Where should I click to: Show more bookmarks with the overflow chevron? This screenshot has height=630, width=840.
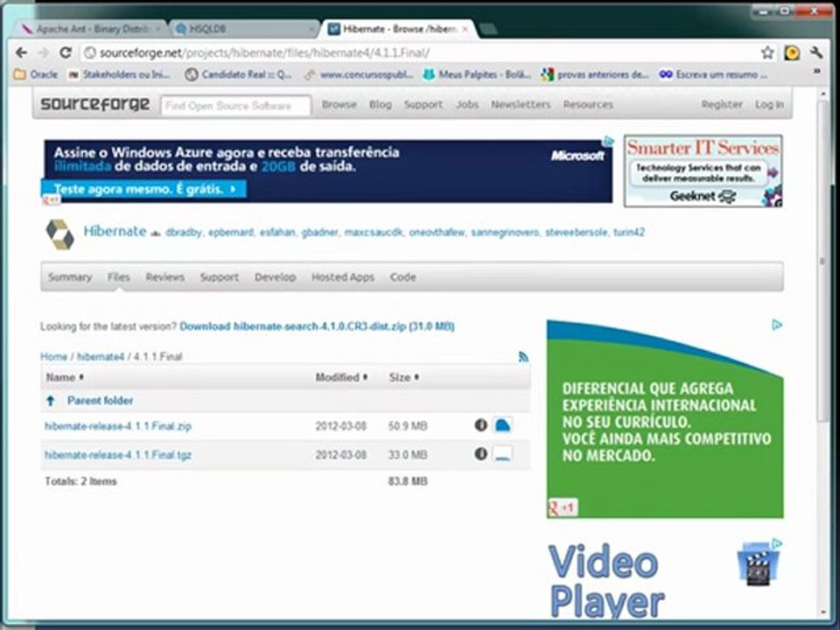click(x=817, y=71)
